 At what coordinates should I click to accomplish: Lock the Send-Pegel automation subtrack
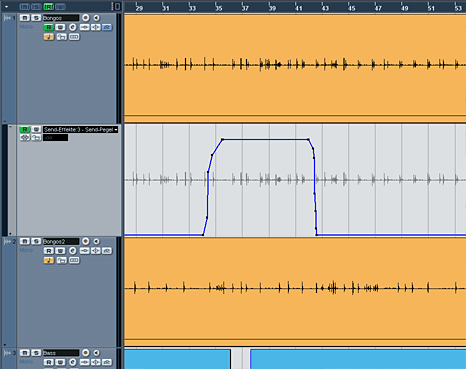pyautogui.click(x=36, y=138)
